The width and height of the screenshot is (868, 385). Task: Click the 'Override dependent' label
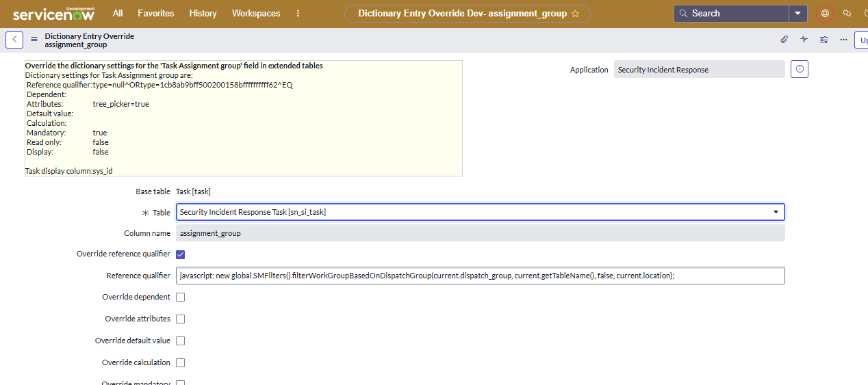click(x=136, y=297)
